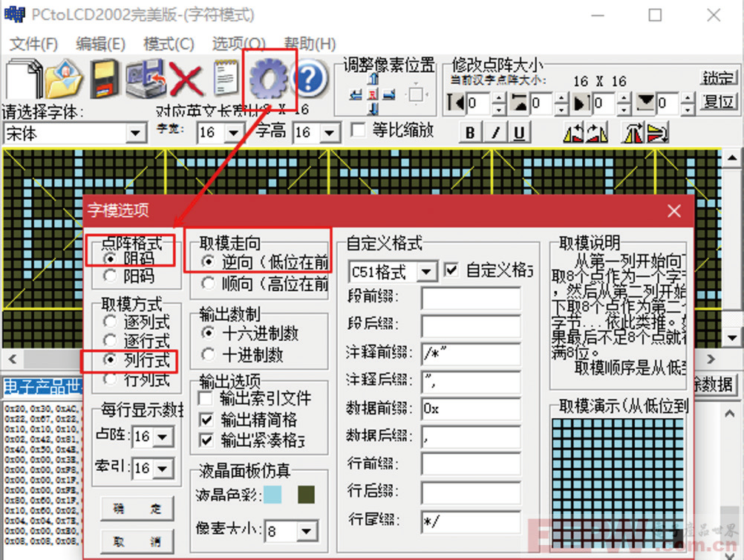
Task: Open the C51格式 dropdown
Action: click(426, 272)
